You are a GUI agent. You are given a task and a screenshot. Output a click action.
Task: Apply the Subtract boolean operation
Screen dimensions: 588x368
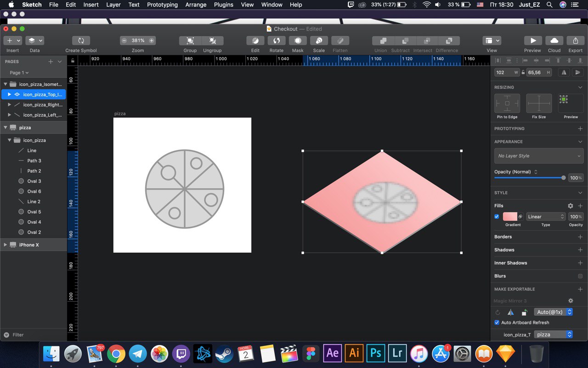click(405, 40)
